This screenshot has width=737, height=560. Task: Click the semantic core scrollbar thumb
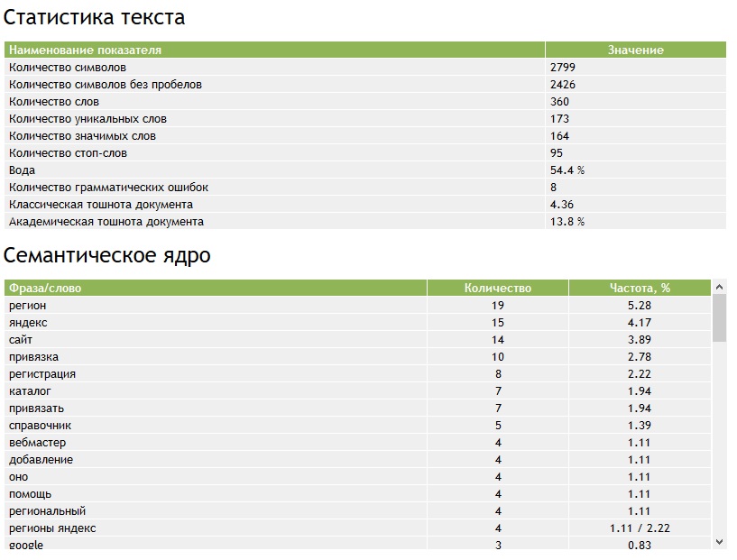click(x=719, y=318)
